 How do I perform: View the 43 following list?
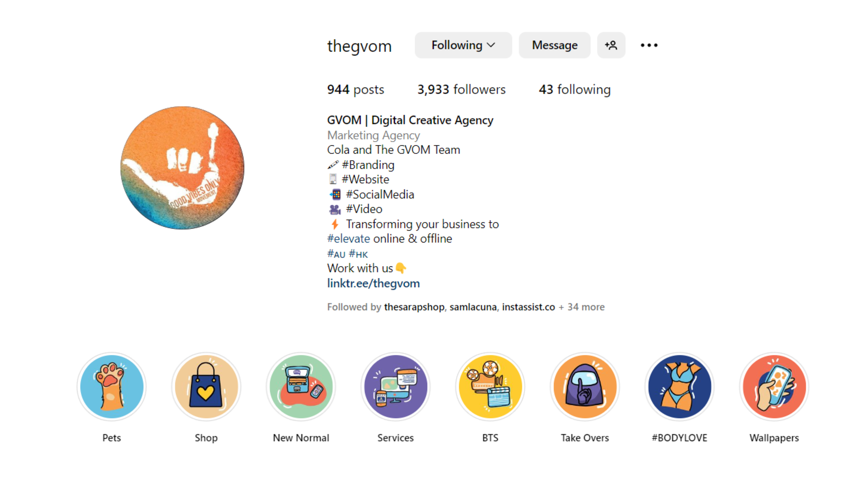point(575,89)
